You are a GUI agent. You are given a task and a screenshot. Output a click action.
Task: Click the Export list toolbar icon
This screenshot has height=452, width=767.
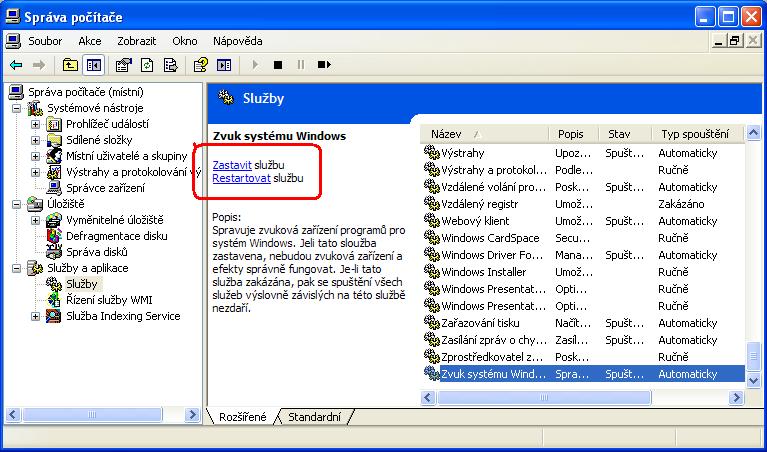point(170,65)
